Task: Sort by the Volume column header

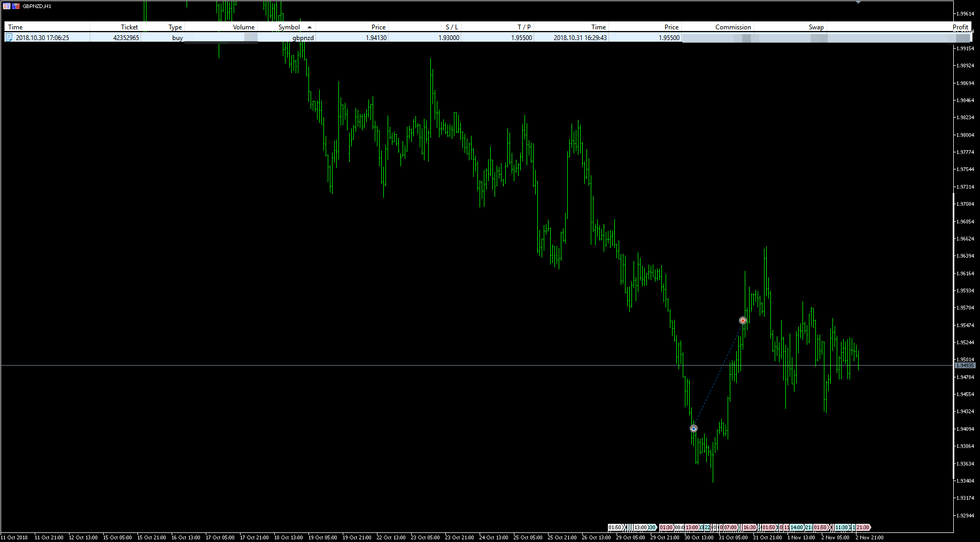Action: pyautogui.click(x=244, y=27)
